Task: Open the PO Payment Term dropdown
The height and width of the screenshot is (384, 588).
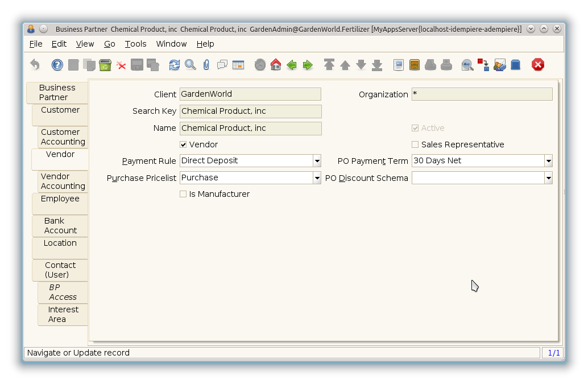Action: tap(548, 161)
